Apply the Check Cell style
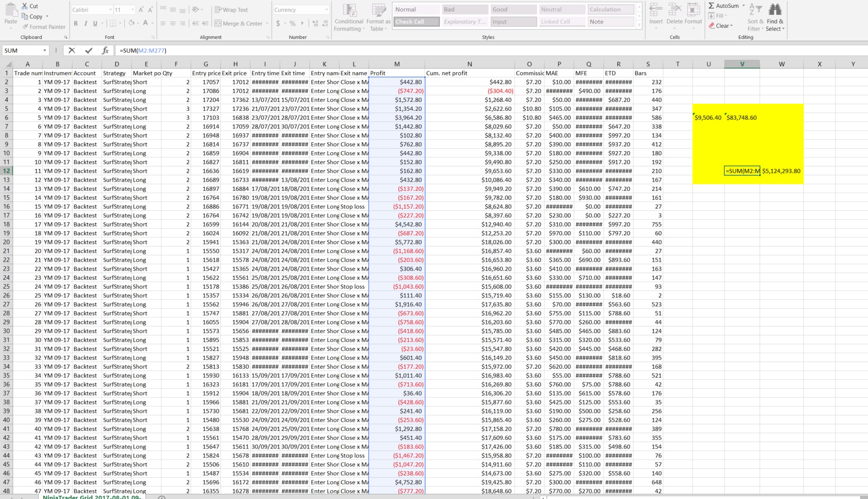 (x=417, y=22)
